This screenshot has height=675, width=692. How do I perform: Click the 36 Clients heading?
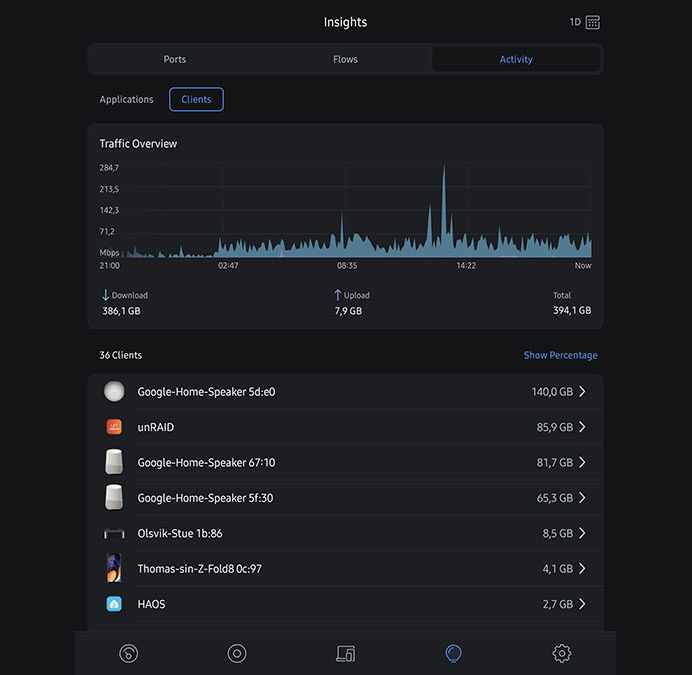pyautogui.click(x=120, y=355)
